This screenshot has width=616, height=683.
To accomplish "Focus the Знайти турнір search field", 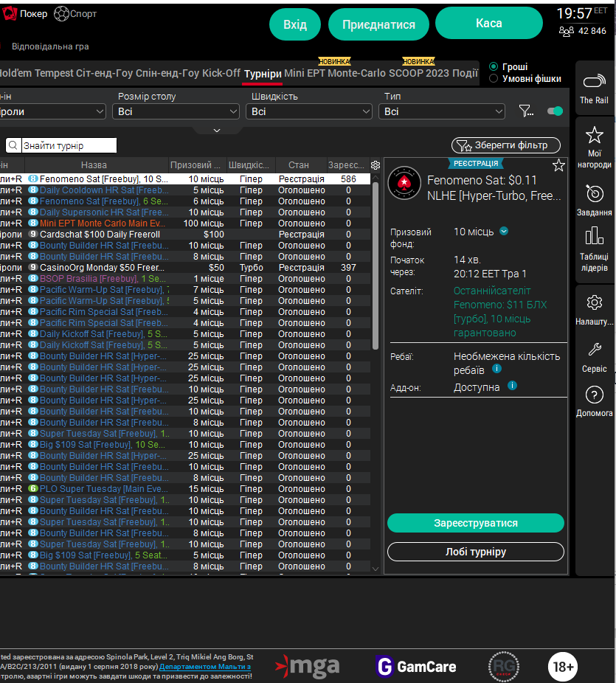I will (x=69, y=145).
